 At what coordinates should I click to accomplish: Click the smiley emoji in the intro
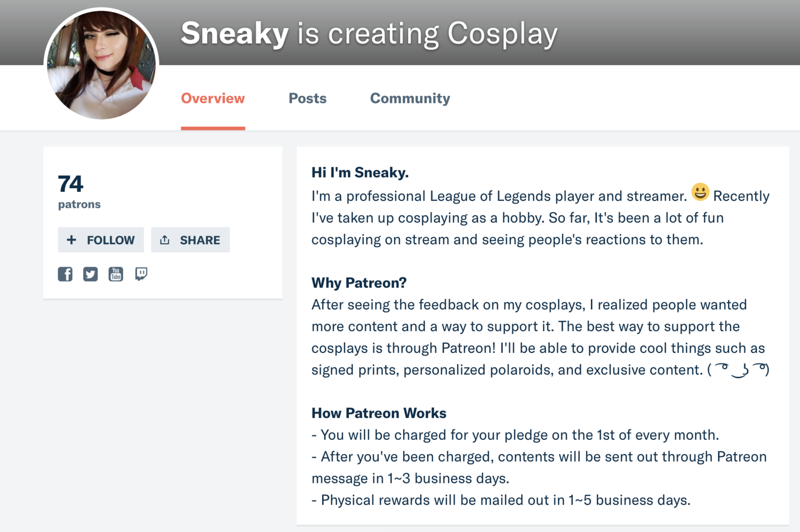(x=700, y=192)
